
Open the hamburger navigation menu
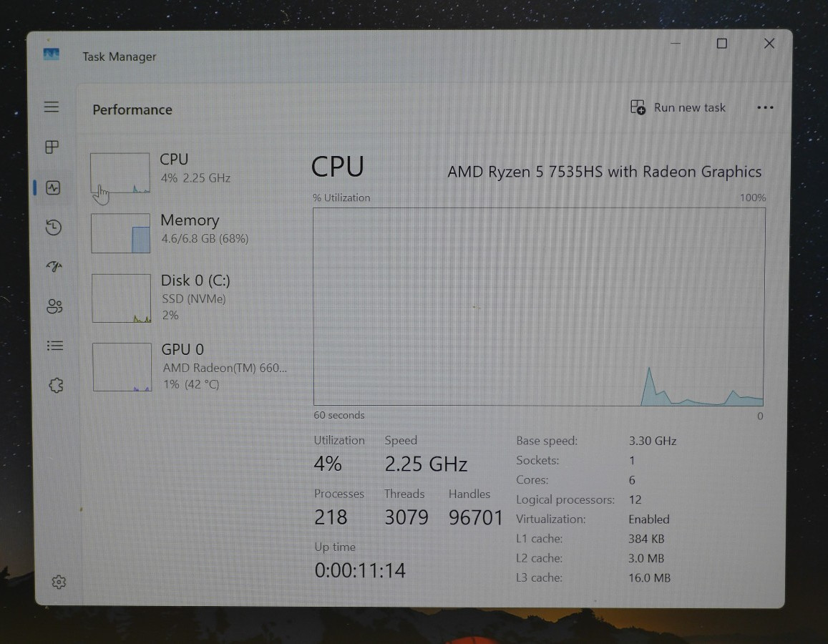[52, 107]
